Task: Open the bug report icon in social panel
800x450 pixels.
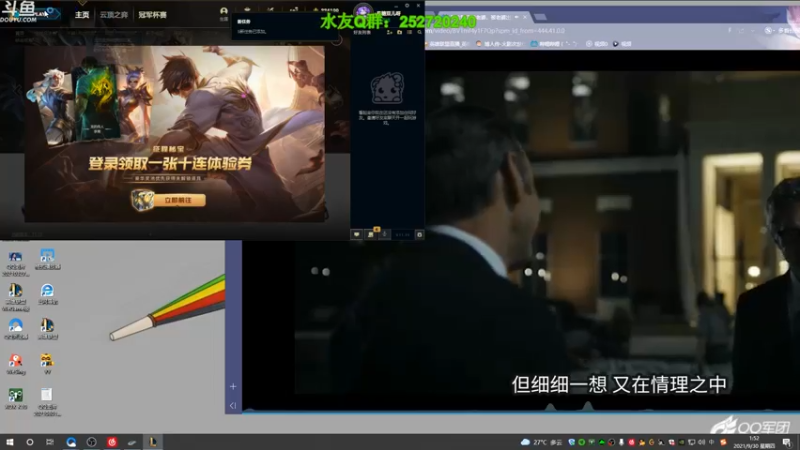Action: pos(419,235)
